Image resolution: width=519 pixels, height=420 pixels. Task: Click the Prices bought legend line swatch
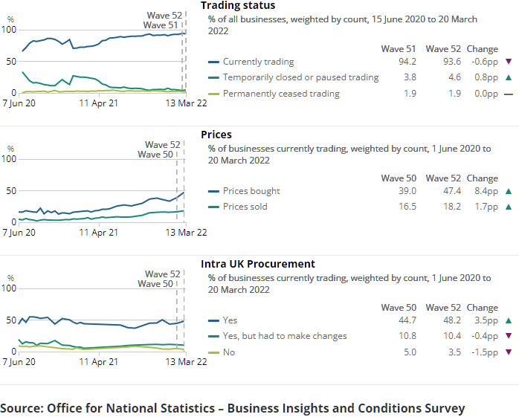214,191
